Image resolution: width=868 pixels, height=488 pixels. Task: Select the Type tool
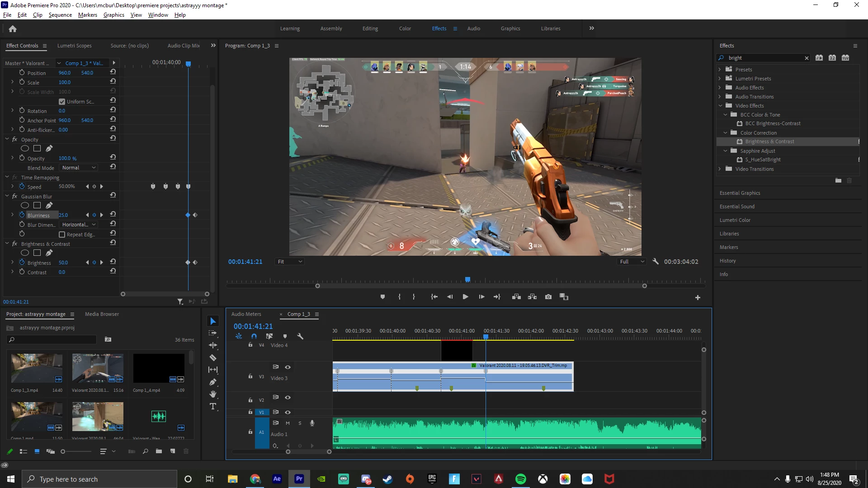click(x=213, y=407)
